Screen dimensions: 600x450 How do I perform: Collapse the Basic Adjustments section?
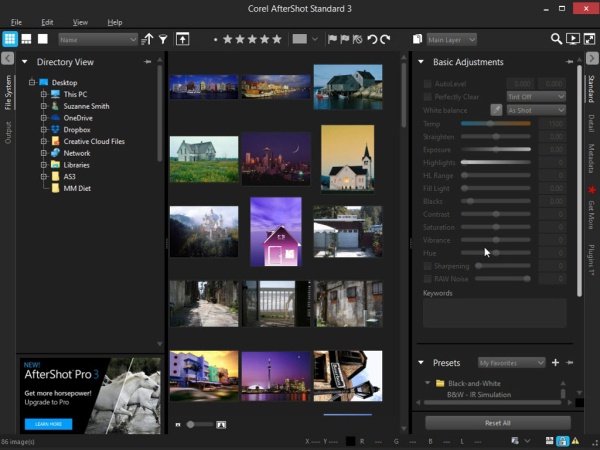(x=421, y=62)
